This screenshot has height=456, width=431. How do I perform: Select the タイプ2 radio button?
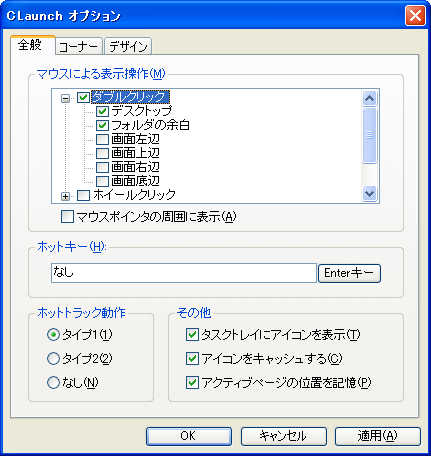[x=53, y=359]
